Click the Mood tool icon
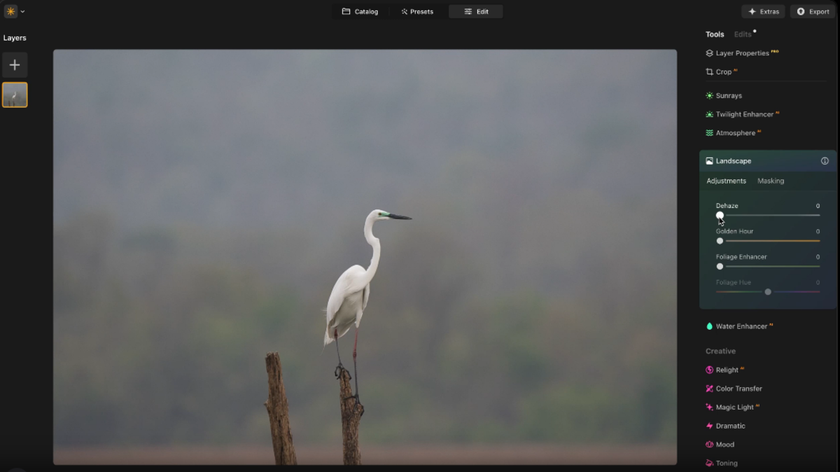This screenshot has height=472, width=840. (x=709, y=445)
